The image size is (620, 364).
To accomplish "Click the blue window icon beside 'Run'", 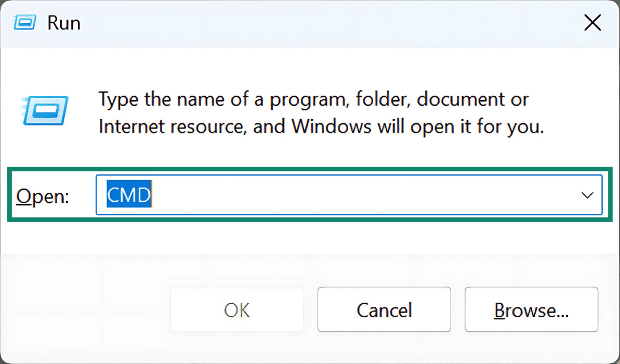I will [x=24, y=22].
